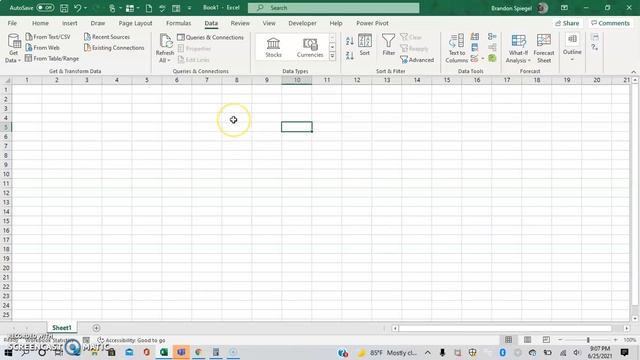Select row header 5
Viewport: 640px width, 360px height.
tap(6, 127)
